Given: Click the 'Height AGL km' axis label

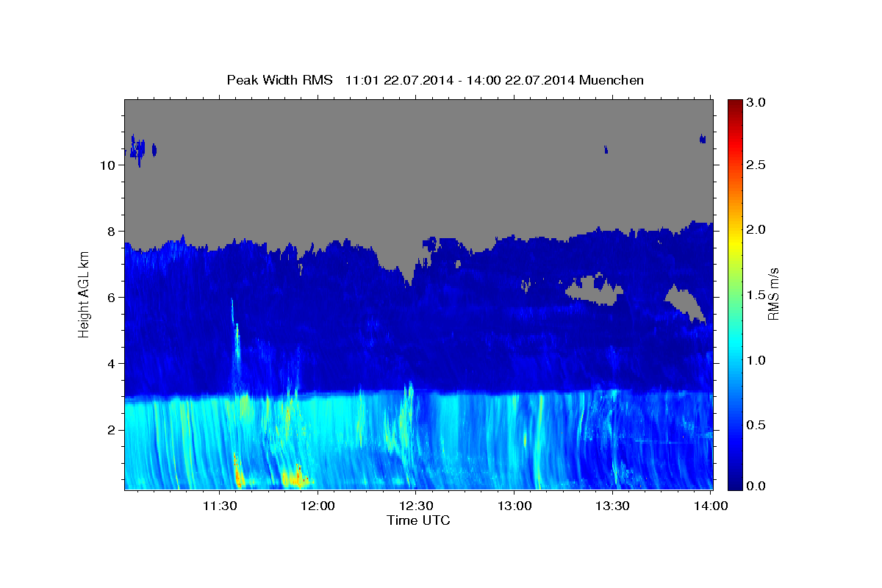Looking at the screenshot, I should [84, 293].
